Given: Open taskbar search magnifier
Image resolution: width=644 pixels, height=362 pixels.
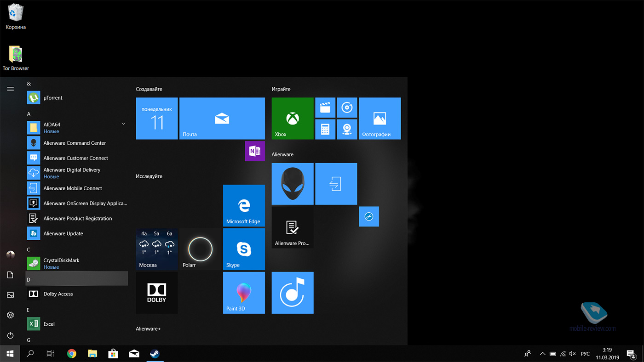Looking at the screenshot, I should 30,354.
